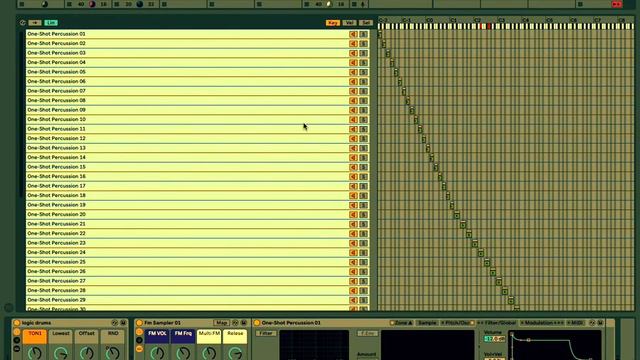Adjust the Lowest macro knob
The width and height of the screenshot is (640, 360).
coord(61,353)
